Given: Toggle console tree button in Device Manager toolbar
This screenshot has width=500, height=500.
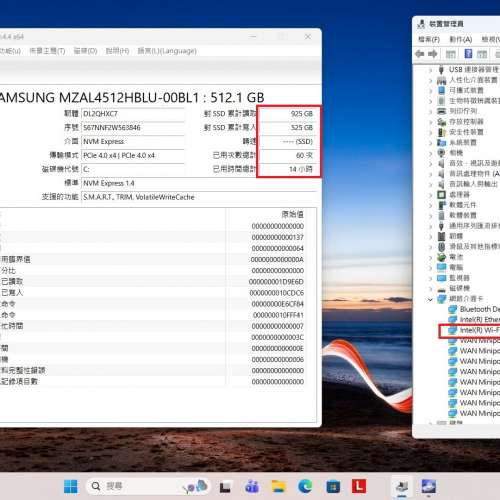Looking at the screenshot, I should tap(451, 54).
